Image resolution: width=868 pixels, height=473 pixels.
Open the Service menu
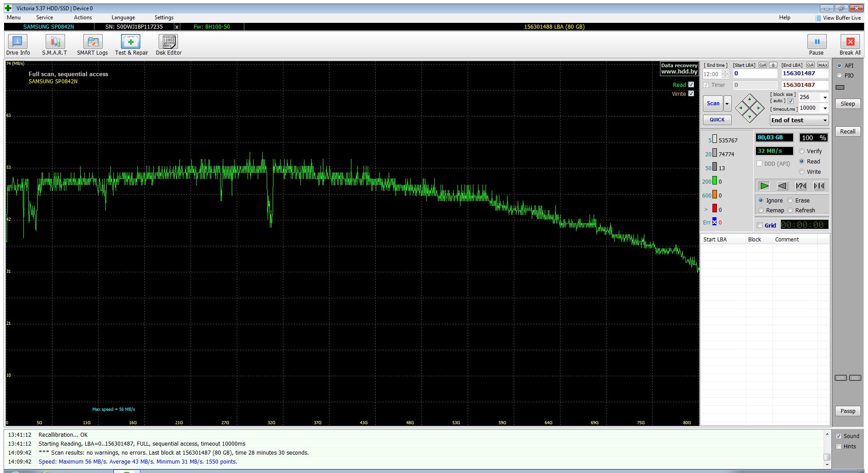[44, 17]
